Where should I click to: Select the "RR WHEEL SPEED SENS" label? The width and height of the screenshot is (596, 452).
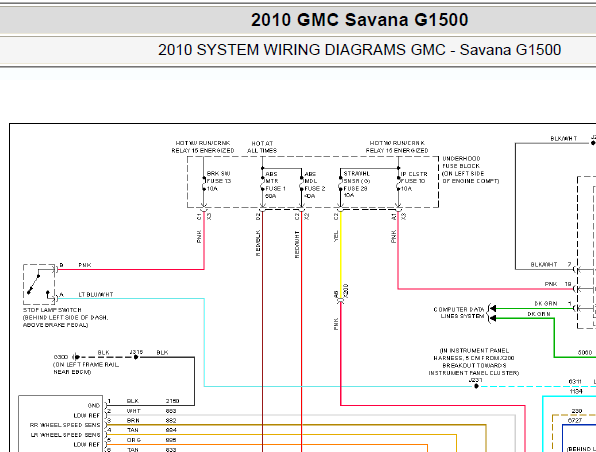click(x=65, y=425)
